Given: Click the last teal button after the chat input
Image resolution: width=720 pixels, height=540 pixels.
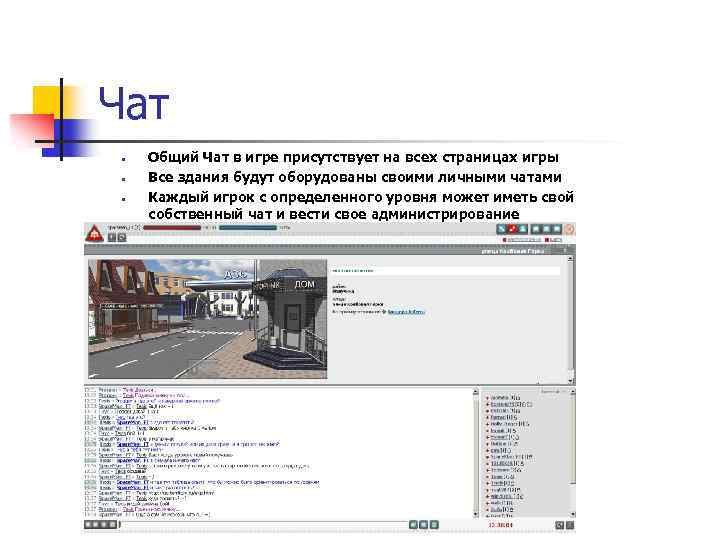Looking at the screenshot, I should 434,524.
